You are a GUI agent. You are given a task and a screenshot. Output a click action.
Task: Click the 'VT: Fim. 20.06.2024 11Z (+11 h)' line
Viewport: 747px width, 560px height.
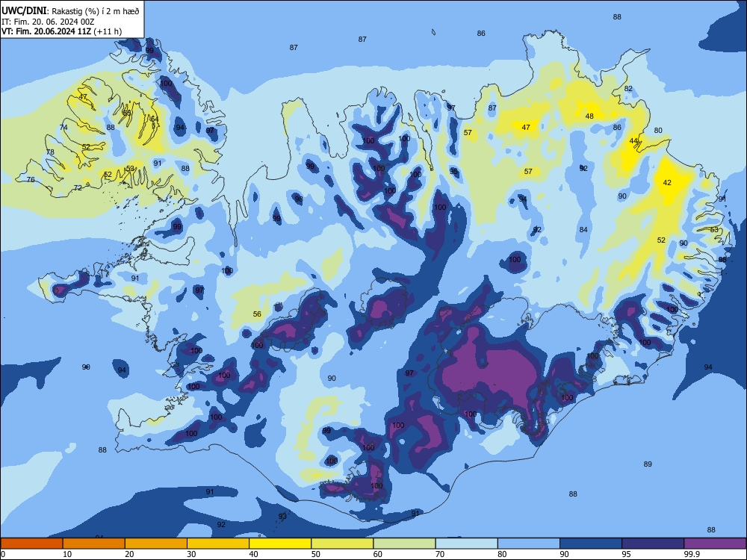tap(61, 31)
